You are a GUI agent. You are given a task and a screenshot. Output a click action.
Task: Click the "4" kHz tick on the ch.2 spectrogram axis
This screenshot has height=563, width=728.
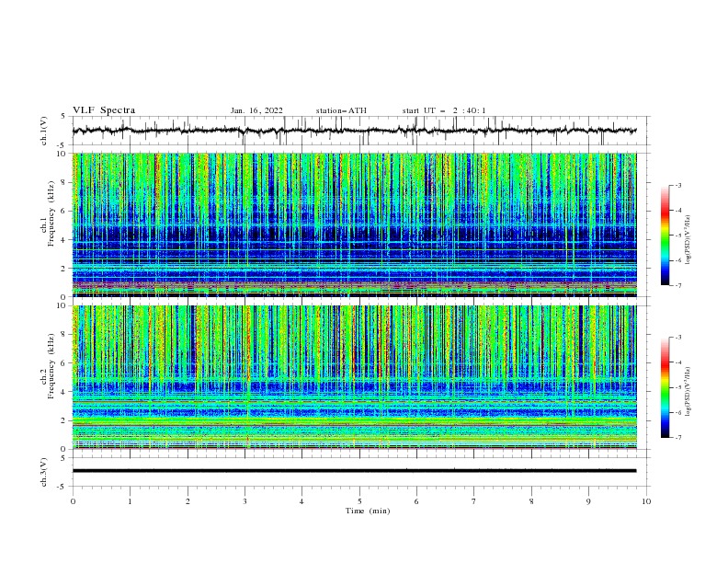[64, 392]
